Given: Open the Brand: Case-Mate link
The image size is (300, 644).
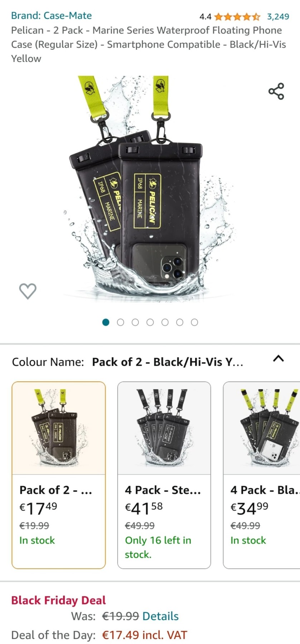Looking at the screenshot, I should coord(51,16).
